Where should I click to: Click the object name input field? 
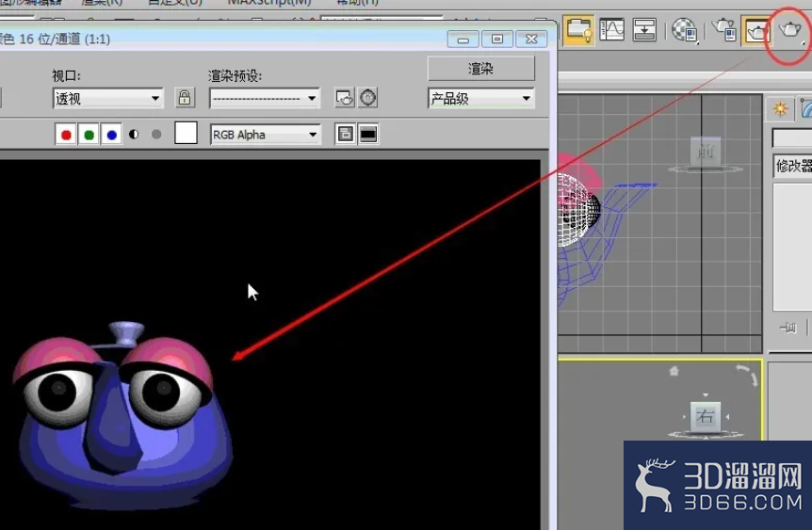click(x=792, y=138)
